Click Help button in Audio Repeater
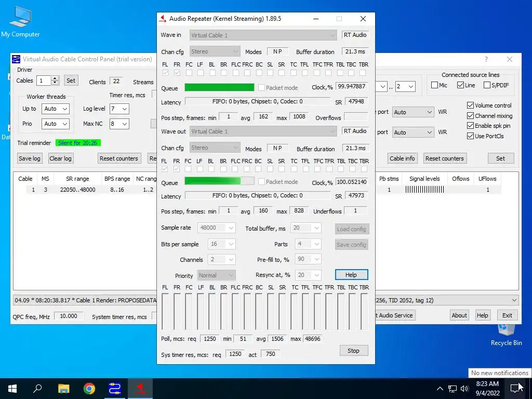The image size is (532, 399). coord(351,275)
